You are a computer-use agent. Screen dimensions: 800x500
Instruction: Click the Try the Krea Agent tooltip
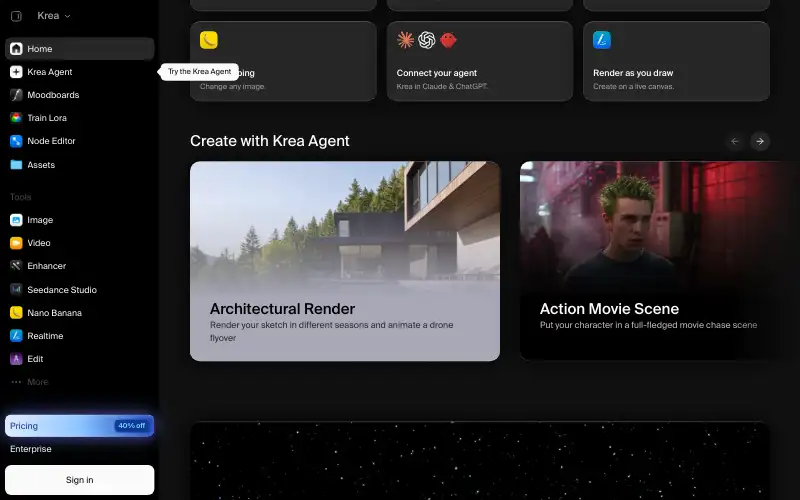[x=199, y=71]
